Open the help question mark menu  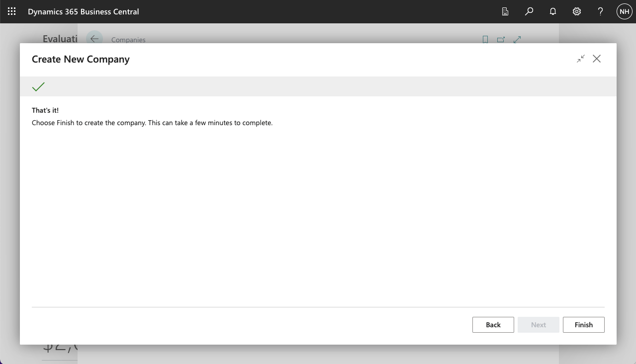(601, 11)
